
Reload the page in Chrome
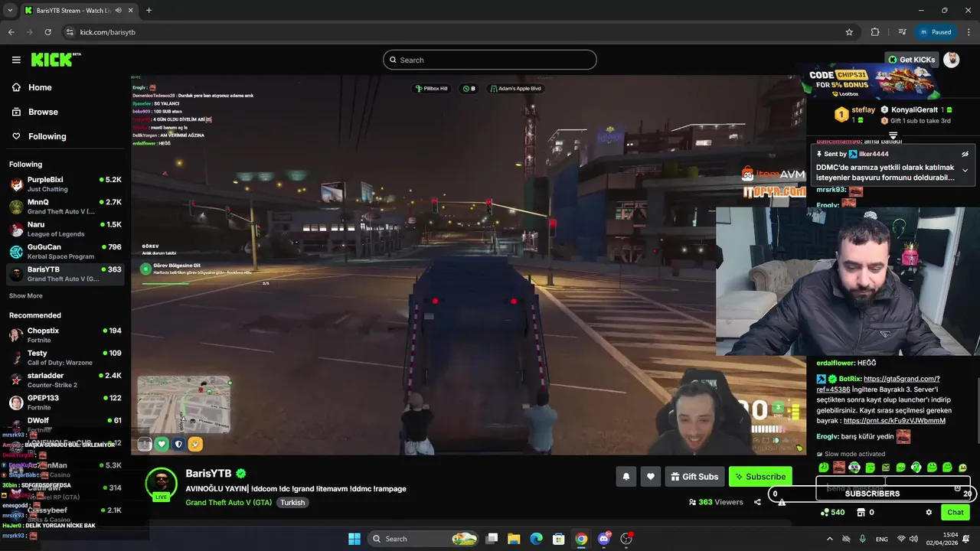(48, 32)
